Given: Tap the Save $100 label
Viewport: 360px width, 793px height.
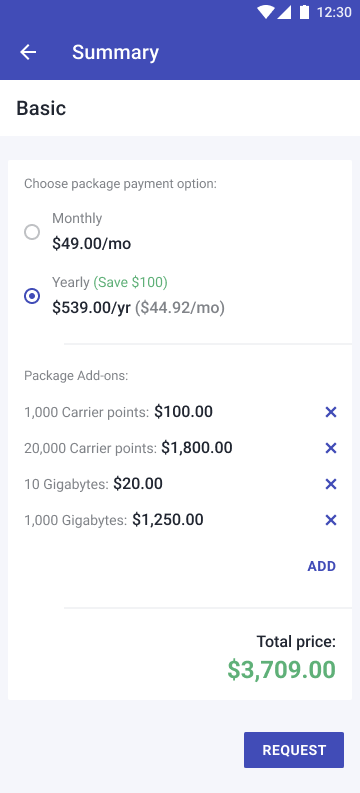Looking at the screenshot, I should click(x=130, y=282).
